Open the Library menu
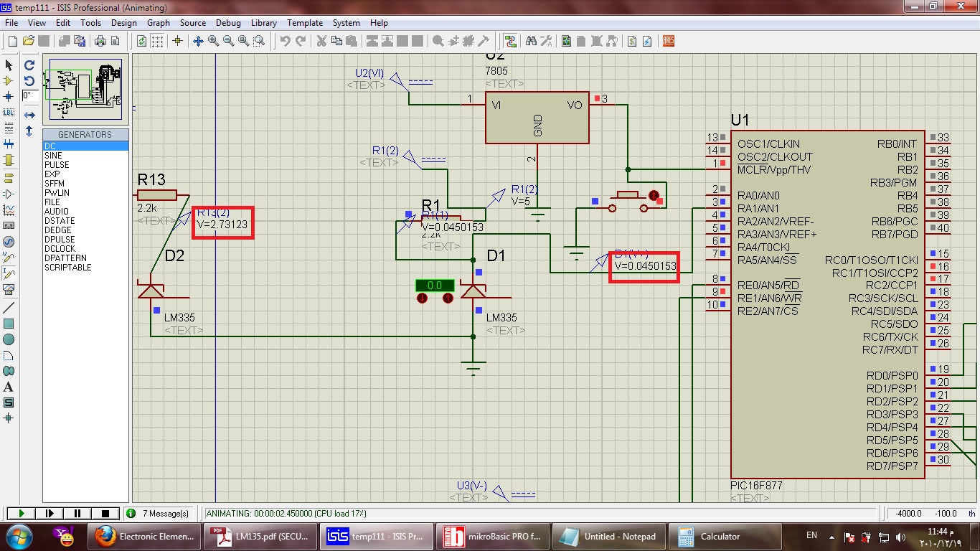 click(x=264, y=23)
